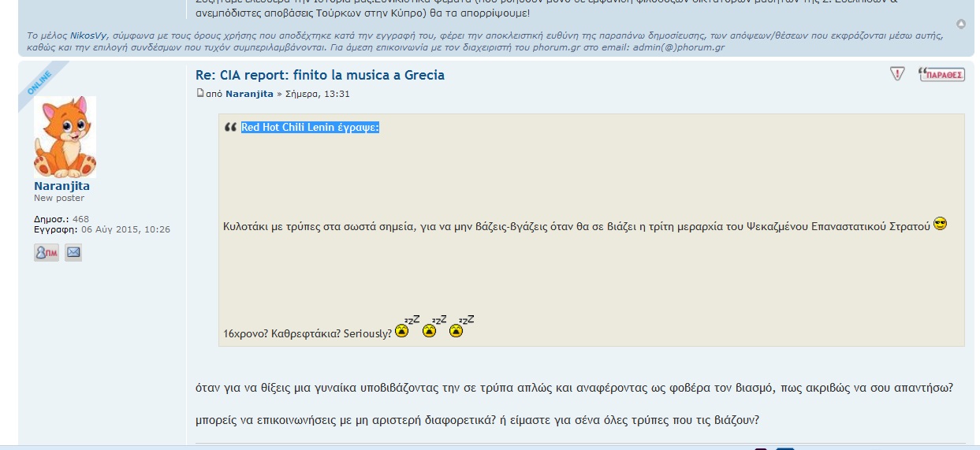Click the small post document icon

199,94
